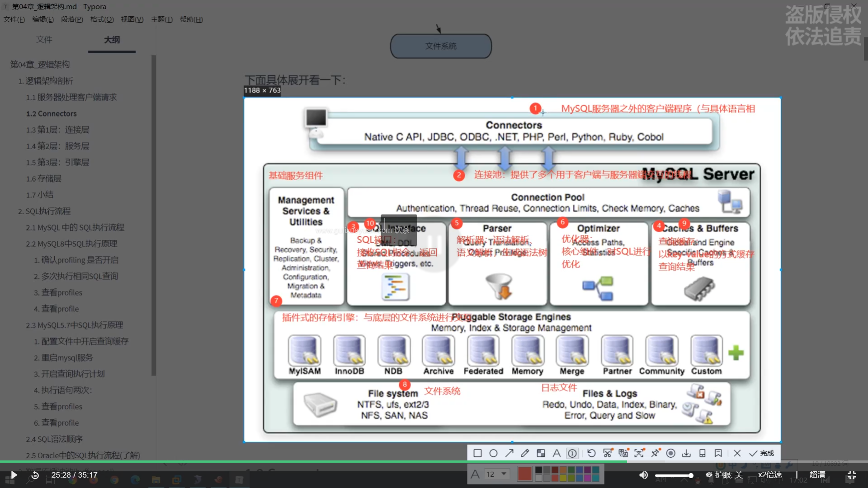Jump to 2. SQL执行流程 in outline
The width and height of the screenshot is (868, 488).
pyautogui.click(x=44, y=211)
